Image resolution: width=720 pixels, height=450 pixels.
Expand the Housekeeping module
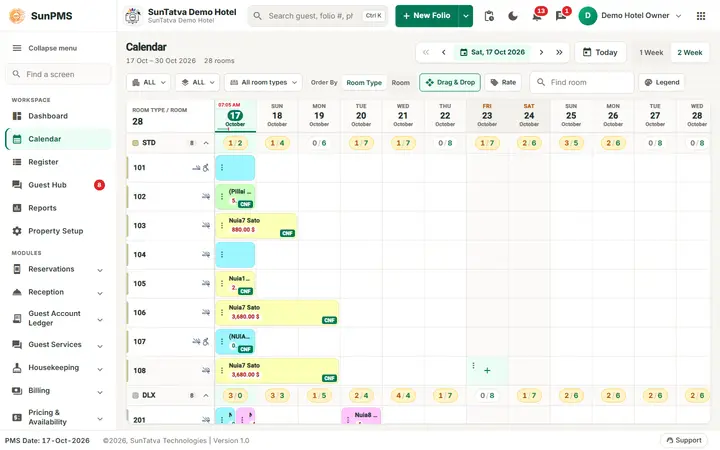pyautogui.click(x=58, y=368)
